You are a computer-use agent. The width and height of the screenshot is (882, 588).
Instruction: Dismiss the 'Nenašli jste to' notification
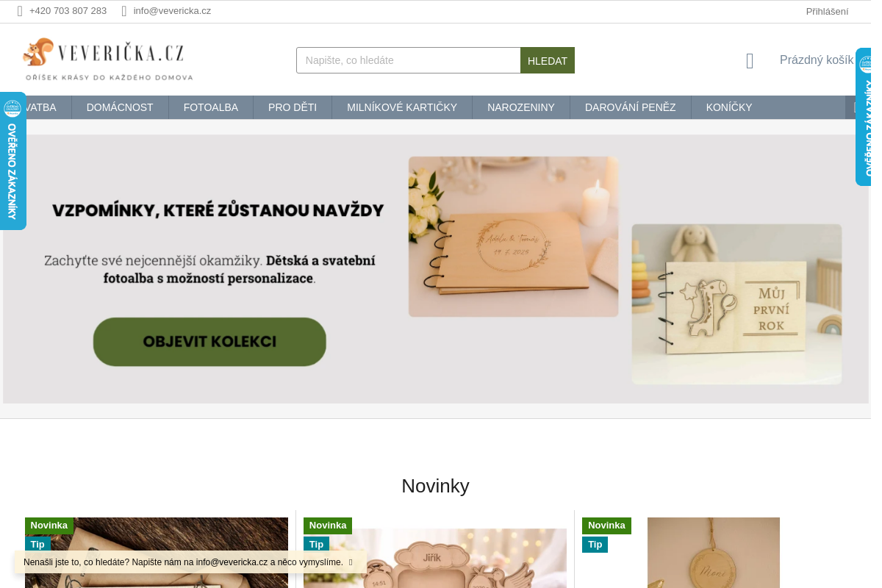click(351, 562)
